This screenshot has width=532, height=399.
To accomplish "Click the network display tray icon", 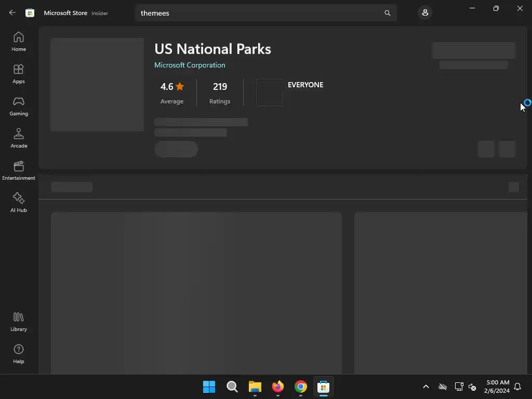I will click(x=459, y=387).
